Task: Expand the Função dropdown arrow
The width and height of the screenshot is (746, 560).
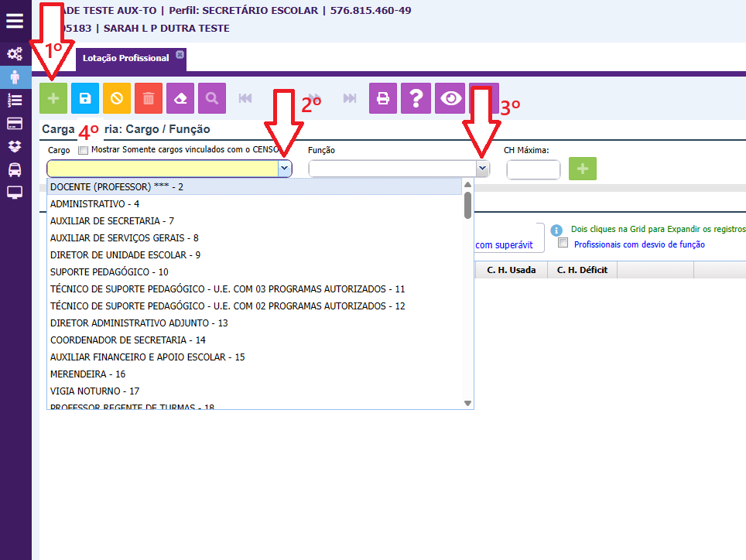Action: [x=482, y=169]
